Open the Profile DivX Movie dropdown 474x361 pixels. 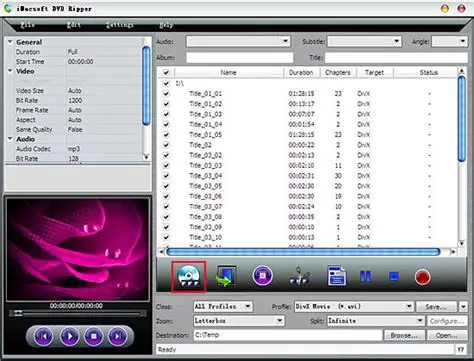354,306
